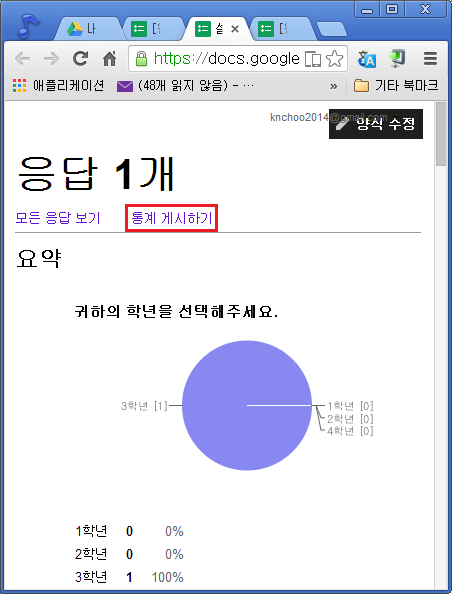Screen dimensions: 452x594
Task: Click the mobile device icon in address bar
Action: 313,59
